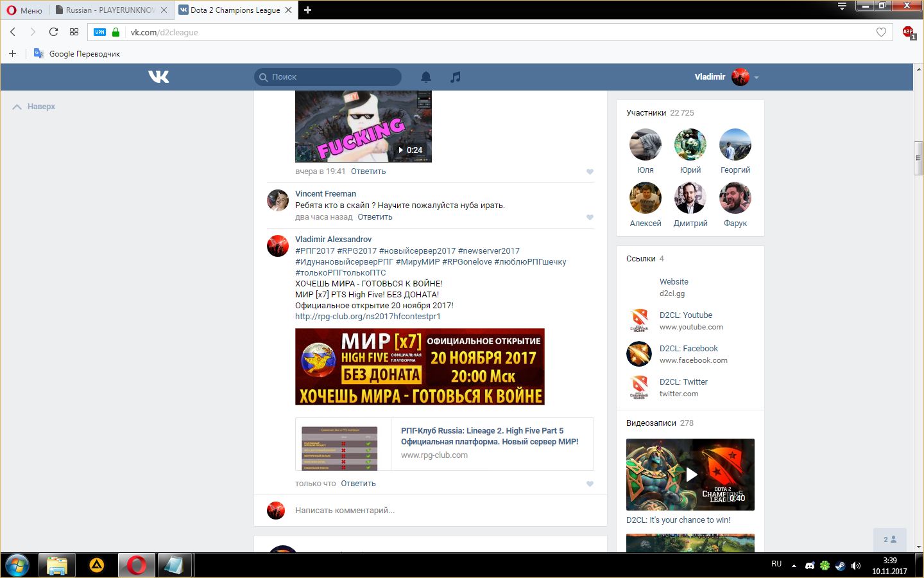The image size is (924, 578).
Task: Open the Opera Меню menu
Action: pyautogui.click(x=24, y=10)
